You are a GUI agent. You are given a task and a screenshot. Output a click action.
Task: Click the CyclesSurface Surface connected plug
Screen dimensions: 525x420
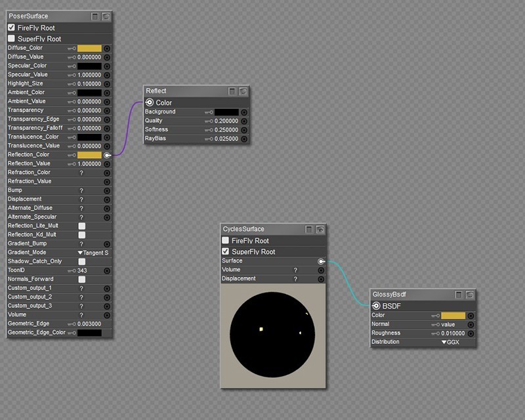321,261
